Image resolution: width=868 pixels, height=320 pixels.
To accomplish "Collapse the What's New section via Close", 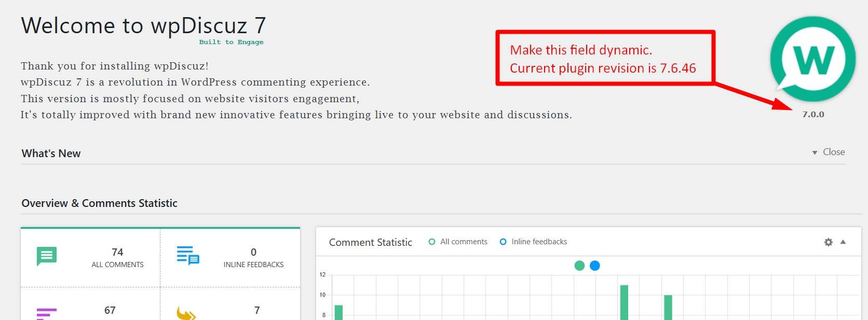I will click(x=829, y=152).
